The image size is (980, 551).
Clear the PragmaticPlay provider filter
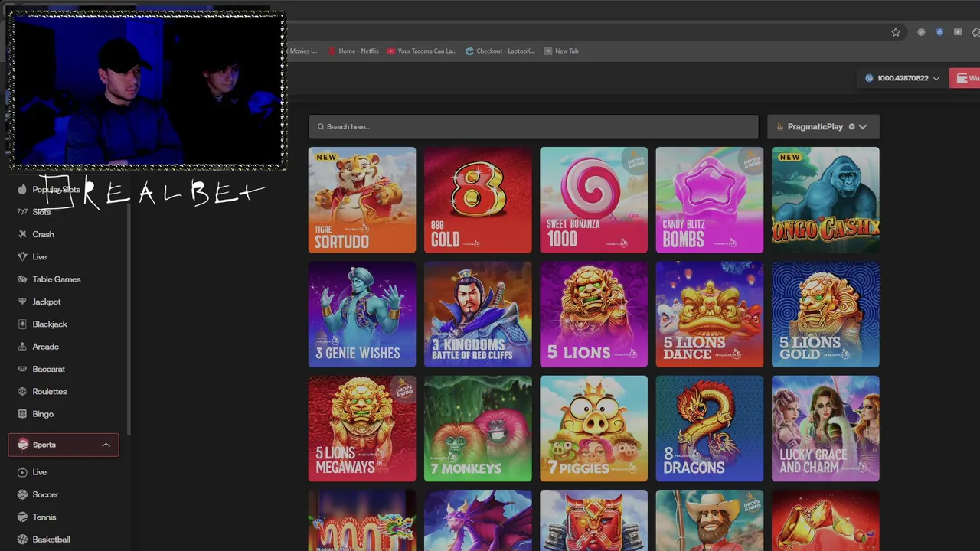click(851, 127)
